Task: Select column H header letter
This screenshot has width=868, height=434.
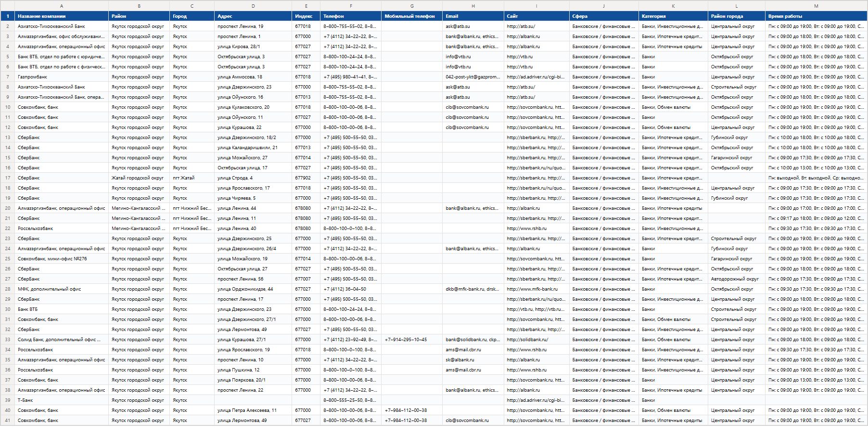Action: point(473,6)
